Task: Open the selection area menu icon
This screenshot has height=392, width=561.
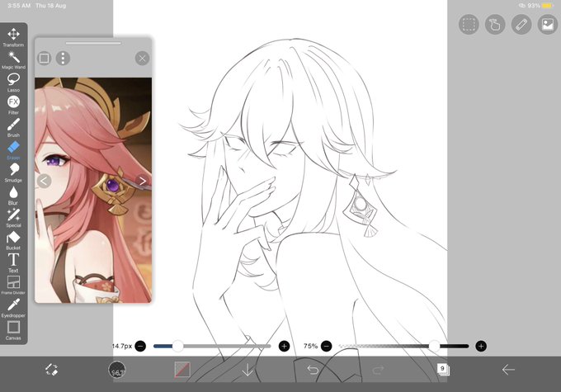Action: pyautogui.click(x=469, y=25)
